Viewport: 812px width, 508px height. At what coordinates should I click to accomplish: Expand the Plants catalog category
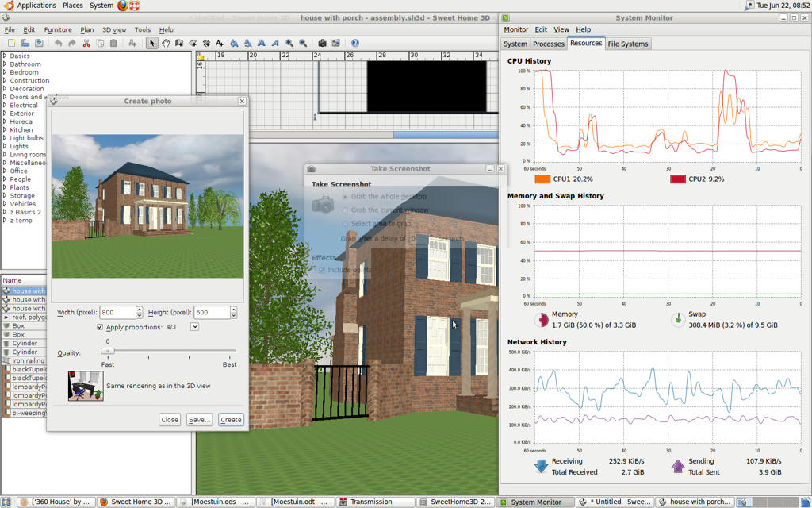point(5,187)
